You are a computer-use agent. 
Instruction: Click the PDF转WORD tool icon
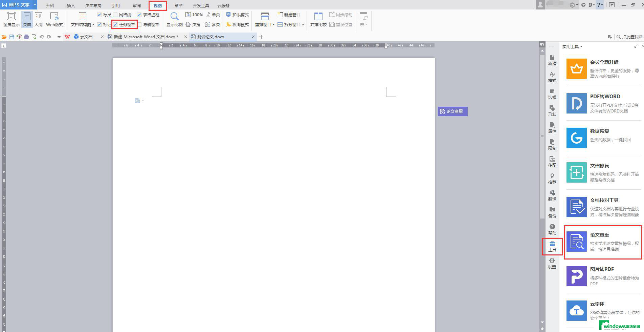pos(576,103)
